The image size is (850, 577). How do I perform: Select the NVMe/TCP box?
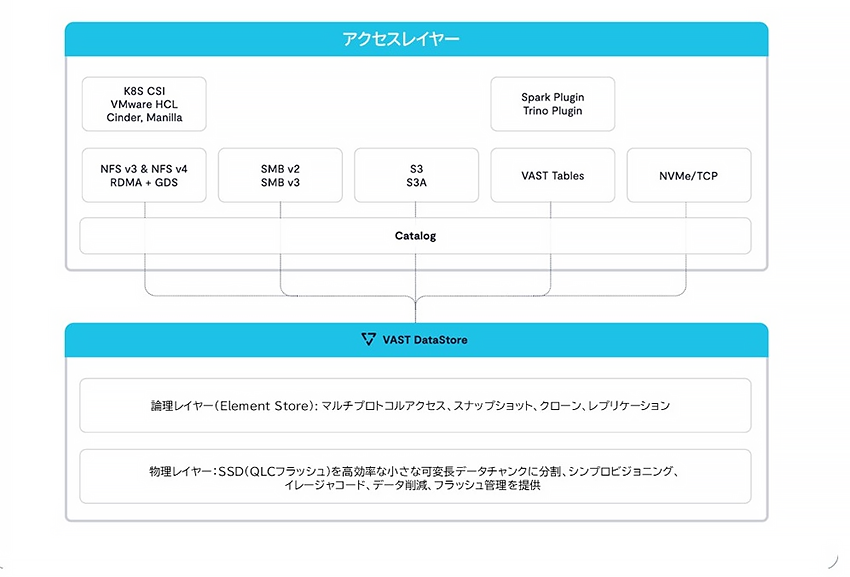click(x=689, y=175)
